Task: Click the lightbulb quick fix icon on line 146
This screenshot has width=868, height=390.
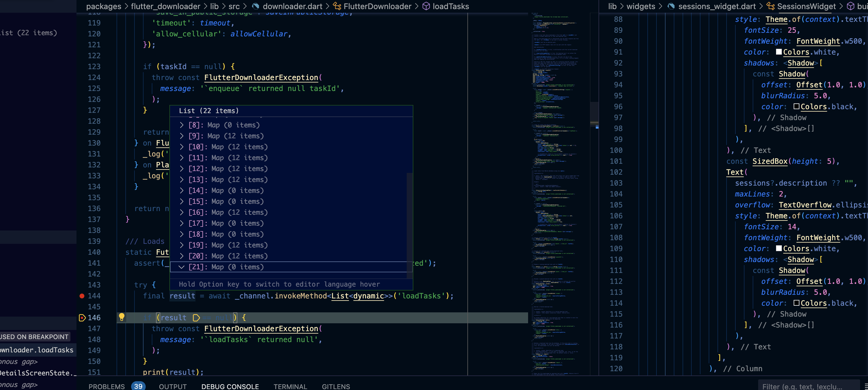Action: click(x=122, y=317)
